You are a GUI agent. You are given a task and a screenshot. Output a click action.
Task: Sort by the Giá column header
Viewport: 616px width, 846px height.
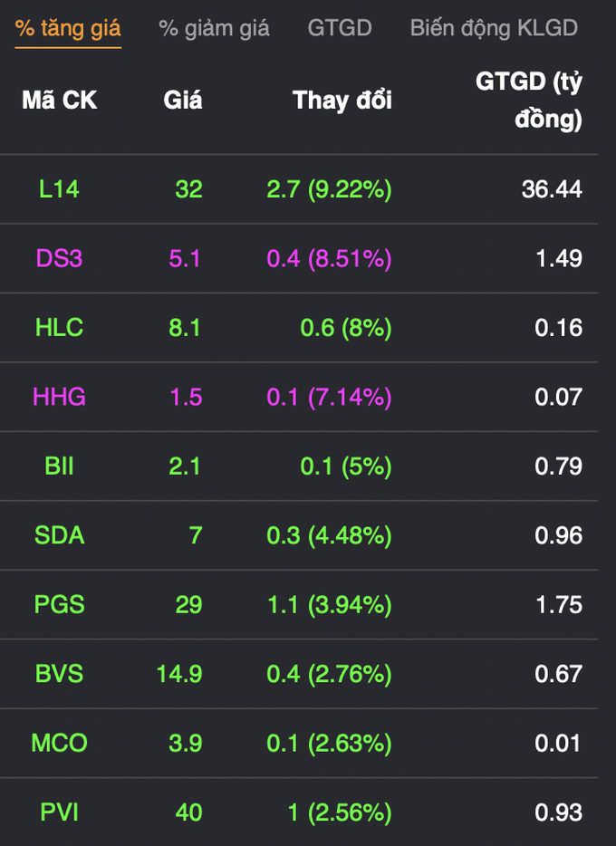point(183,101)
